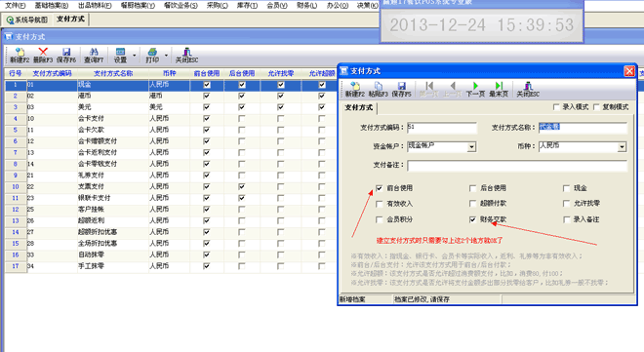Sort by the 支付方式名称 column header
644x352 pixels.
pyautogui.click(x=113, y=73)
